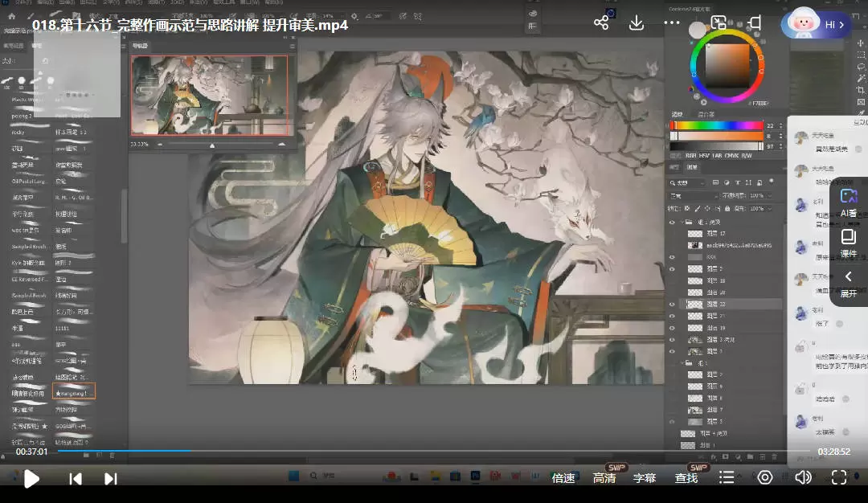868x503 pixels.
Task: Switch to picture-in-picture mini player
Action: (719, 22)
